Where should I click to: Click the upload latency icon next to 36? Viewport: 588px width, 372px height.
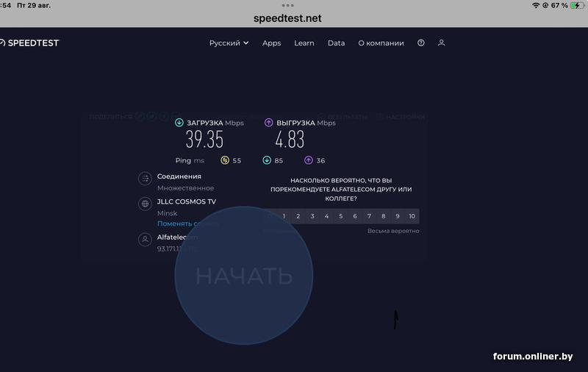click(x=308, y=160)
